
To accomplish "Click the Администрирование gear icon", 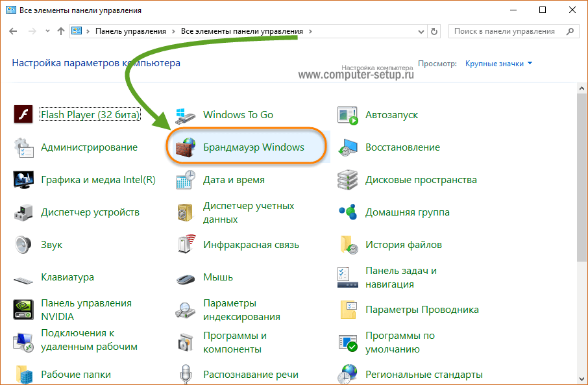I will pos(23,147).
